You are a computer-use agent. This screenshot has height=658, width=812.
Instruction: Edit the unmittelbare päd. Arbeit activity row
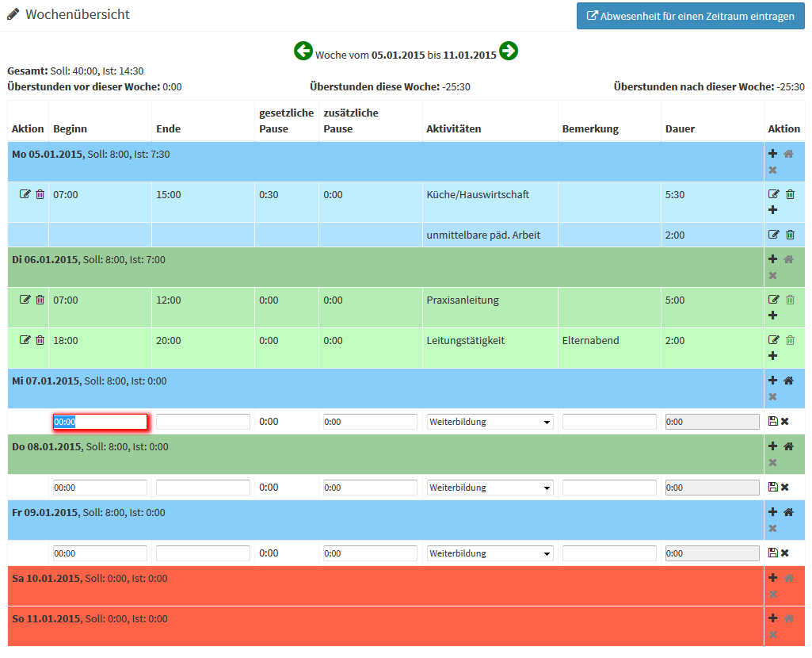click(x=774, y=235)
